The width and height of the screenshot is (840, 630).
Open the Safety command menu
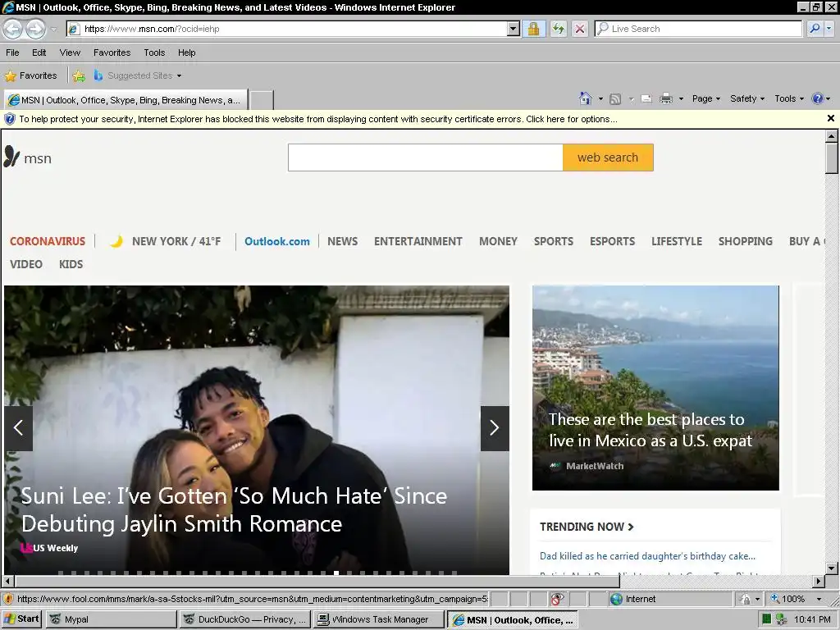point(747,98)
